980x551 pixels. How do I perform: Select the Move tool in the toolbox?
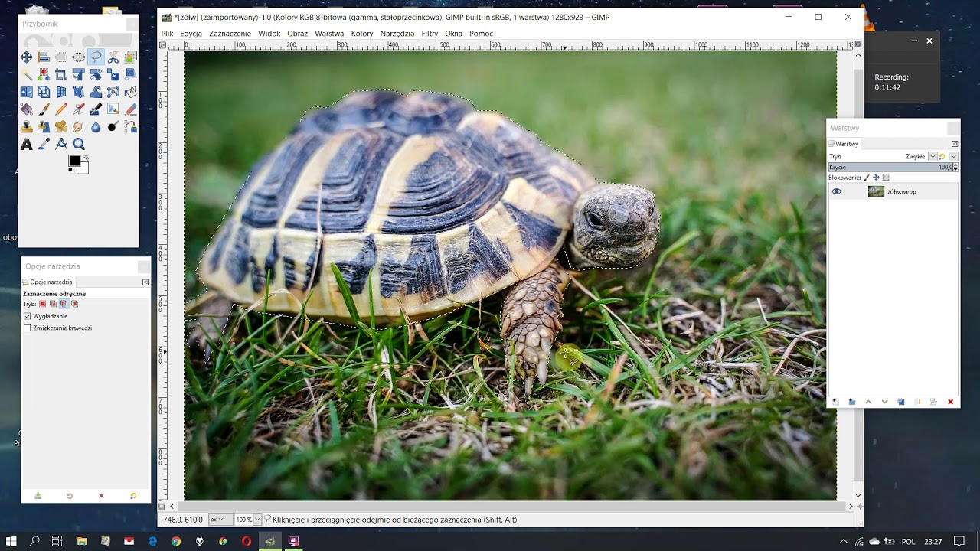27,57
